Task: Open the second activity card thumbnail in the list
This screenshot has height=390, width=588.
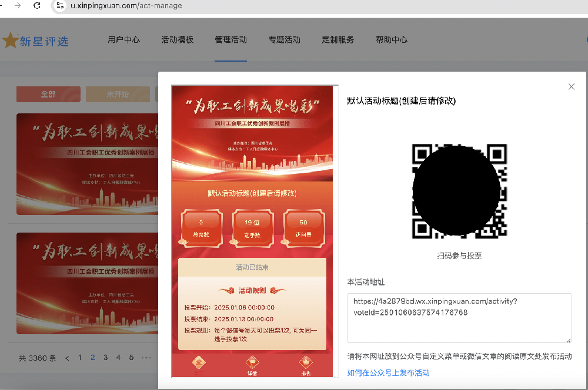Action: (x=88, y=283)
